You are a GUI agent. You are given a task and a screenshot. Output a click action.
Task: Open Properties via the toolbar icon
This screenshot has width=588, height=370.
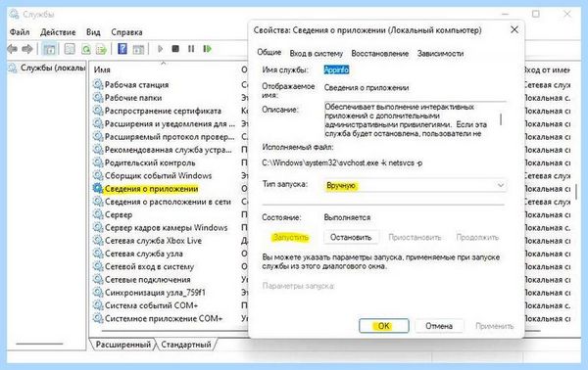coord(70,49)
